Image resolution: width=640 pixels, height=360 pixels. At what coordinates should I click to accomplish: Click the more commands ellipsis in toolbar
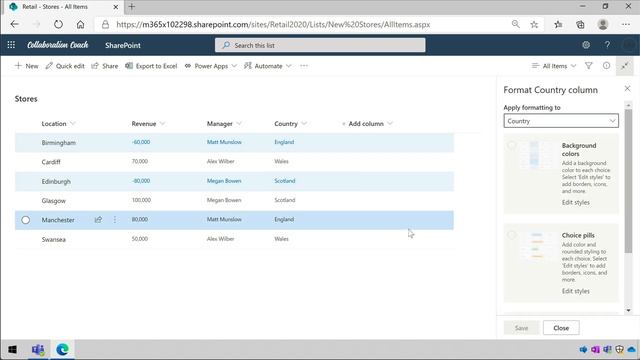pyautogui.click(x=304, y=66)
